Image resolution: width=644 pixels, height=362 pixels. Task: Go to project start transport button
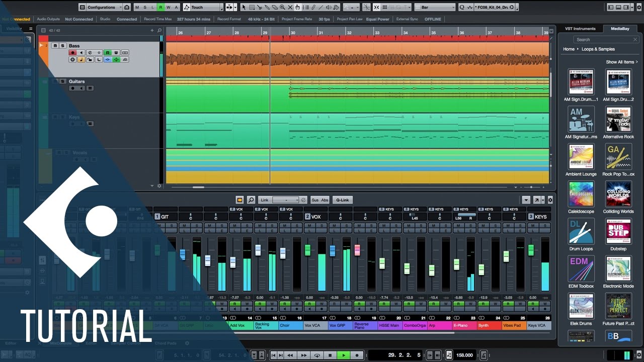[x=273, y=355]
